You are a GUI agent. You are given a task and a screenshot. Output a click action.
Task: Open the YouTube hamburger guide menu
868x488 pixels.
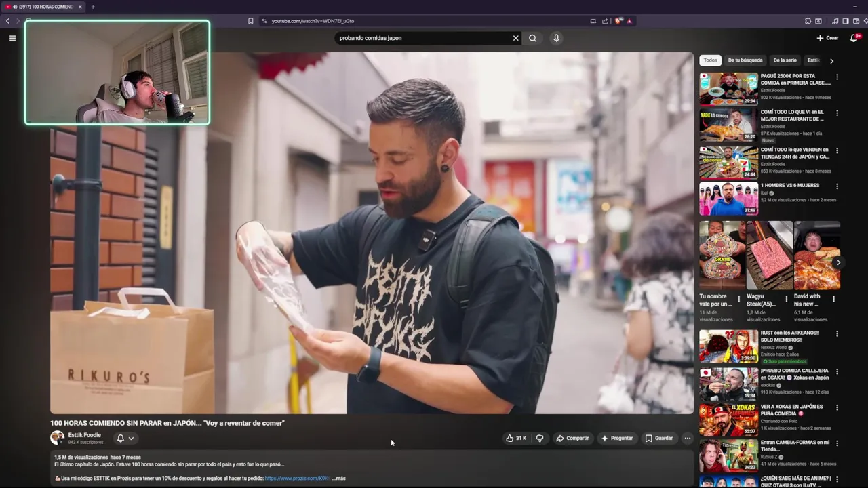[x=12, y=38]
